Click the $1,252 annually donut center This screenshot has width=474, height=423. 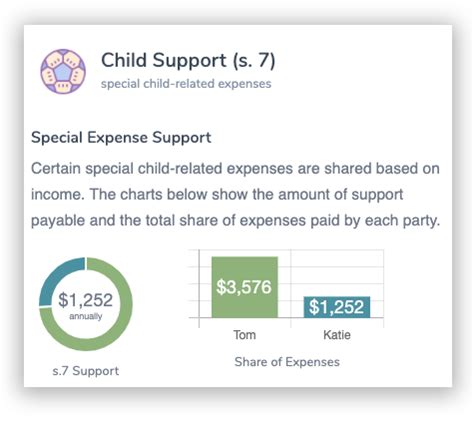point(86,304)
